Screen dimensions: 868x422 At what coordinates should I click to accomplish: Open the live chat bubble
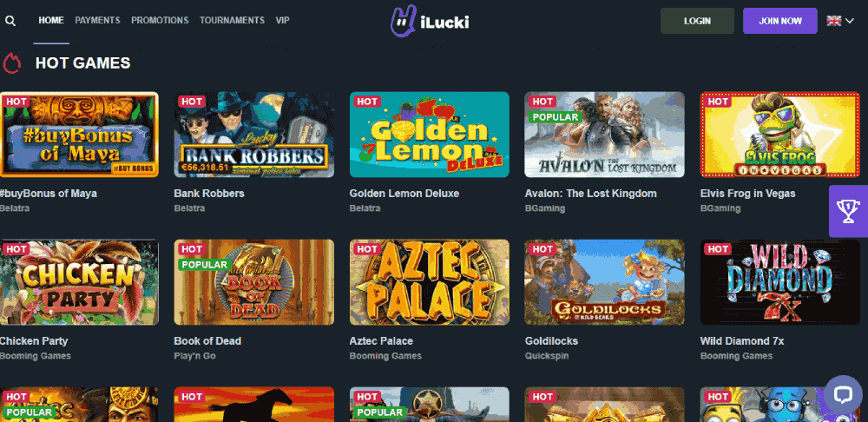[843, 394]
